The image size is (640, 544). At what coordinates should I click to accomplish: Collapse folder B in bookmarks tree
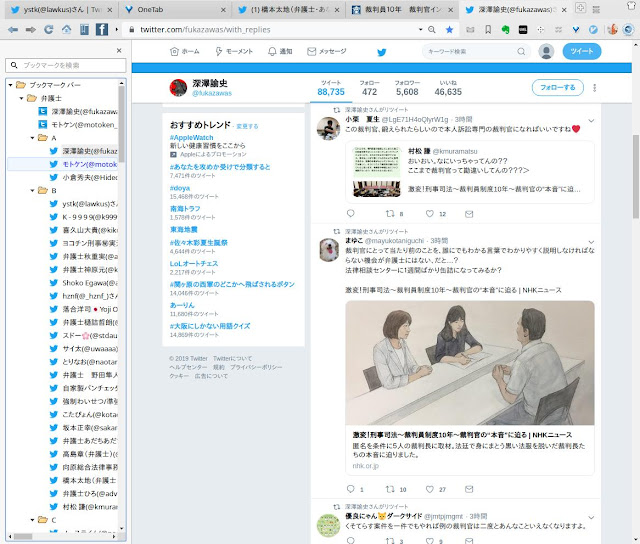pos(32,191)
